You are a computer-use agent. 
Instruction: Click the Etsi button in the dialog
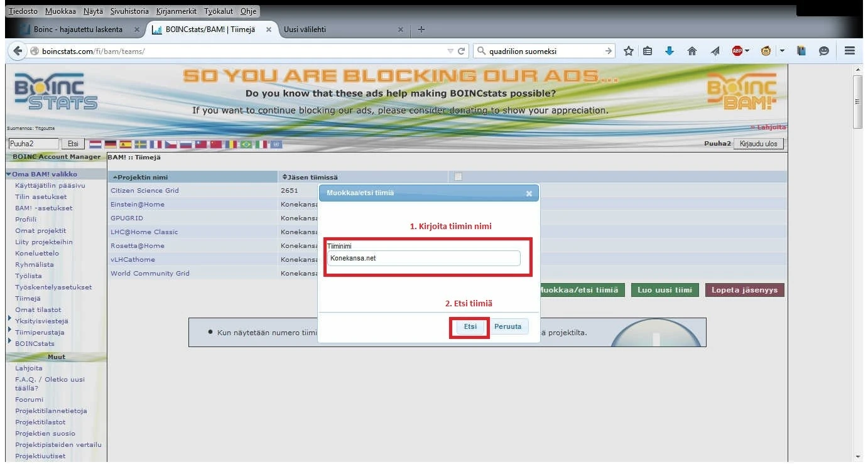(x=470, y=327)
